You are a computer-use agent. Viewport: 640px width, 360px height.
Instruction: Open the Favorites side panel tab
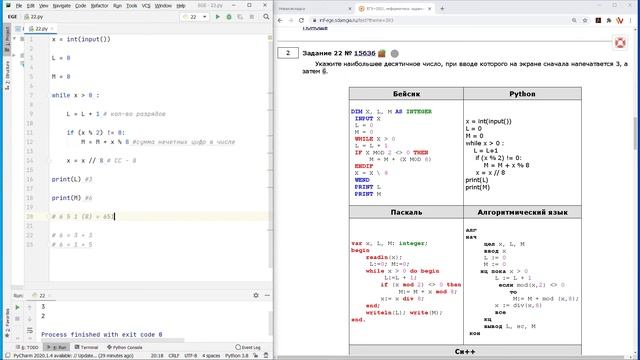(x=7, y=322)
